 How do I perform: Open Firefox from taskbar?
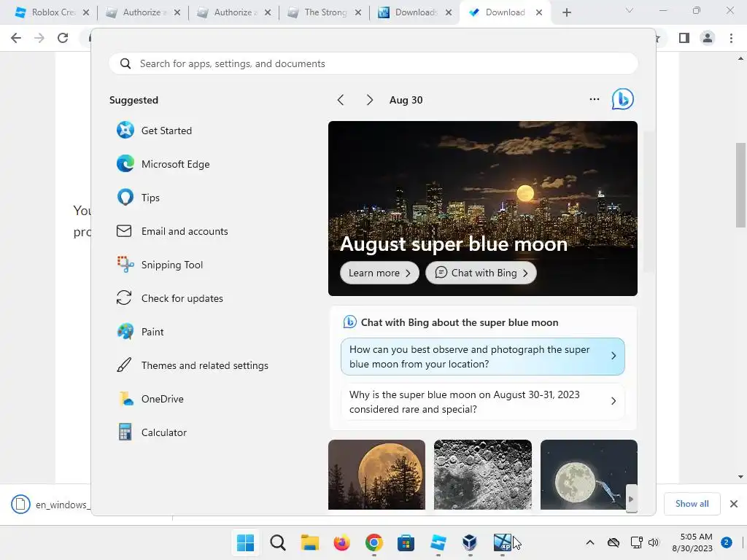[341, 542]
